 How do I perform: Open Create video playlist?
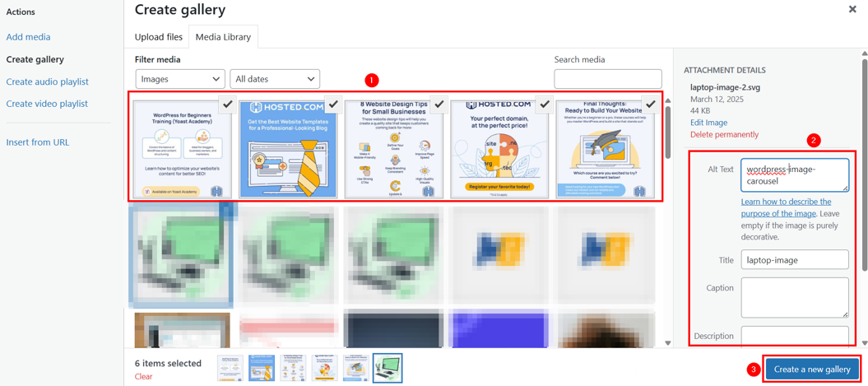click(x=47, y=104)
